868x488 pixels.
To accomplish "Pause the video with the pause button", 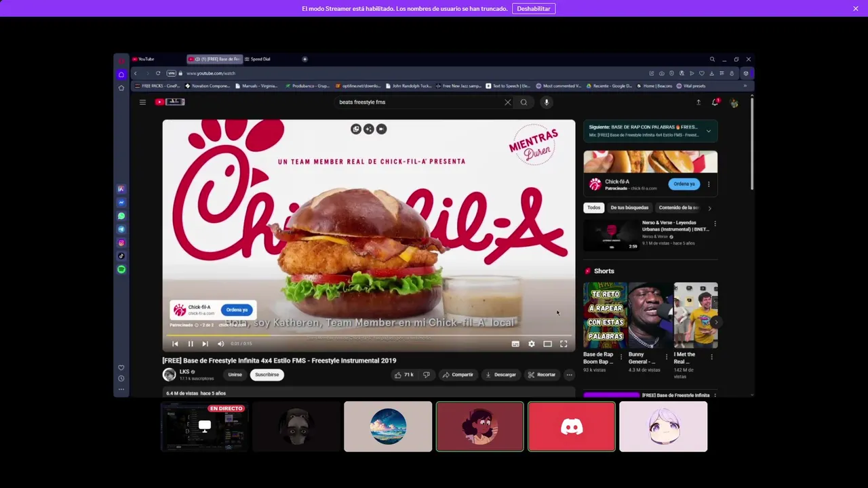I will click(x=191, y=344).
